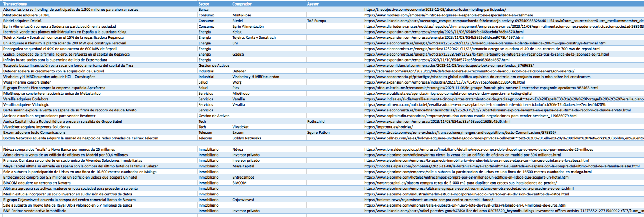Viewport: 644px width, 217px height.
Task: Select 'Banca' sector cell
Action: click(203, 9)
